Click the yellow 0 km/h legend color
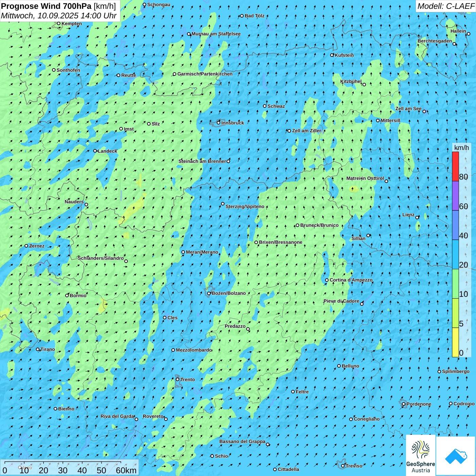This screenshot has width=476, height=476. 455,342
